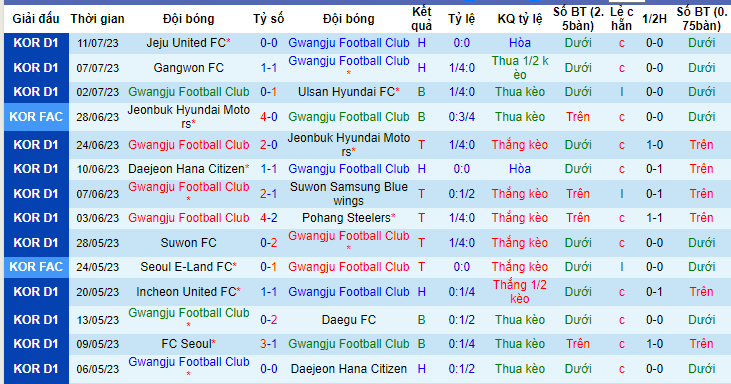Open Pohang Steelers team link
This screenshot has height=384, width=731.
(x=346, y=218)
